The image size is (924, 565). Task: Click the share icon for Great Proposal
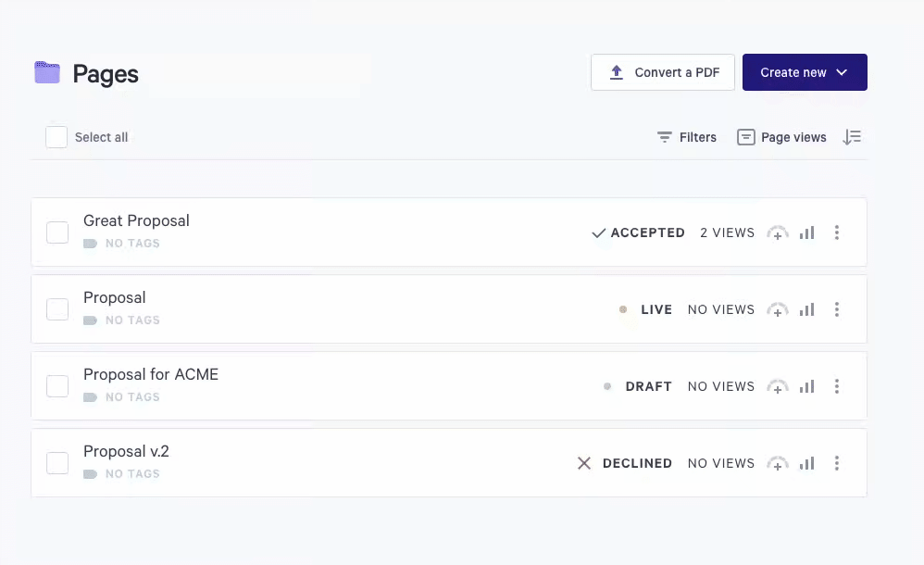(x=778, y=233)
